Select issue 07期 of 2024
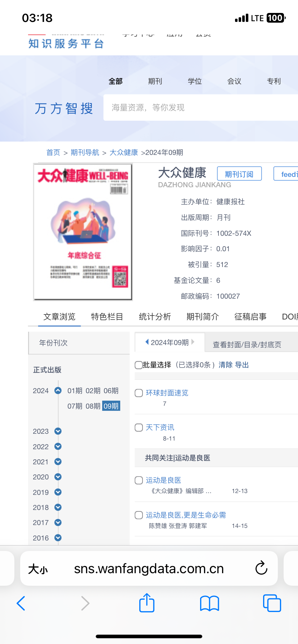This screenshot has width=298, height=644. (x=75, y=406)
